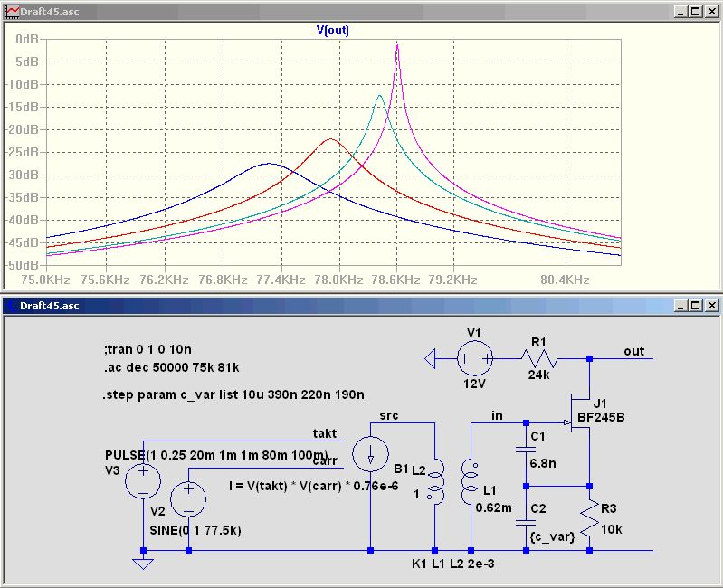Click the peak of the magenta curve
The width and height of the screenshot is (723, 588).
click(x=396, y=46)
